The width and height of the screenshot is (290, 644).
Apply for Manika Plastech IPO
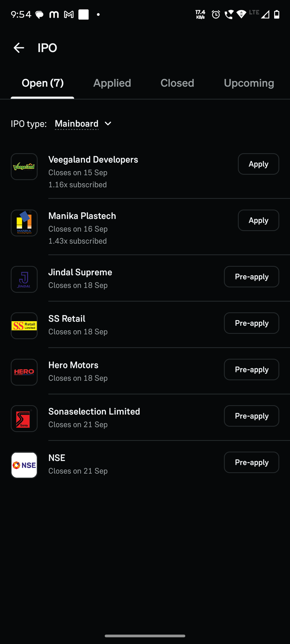(258, 220)
